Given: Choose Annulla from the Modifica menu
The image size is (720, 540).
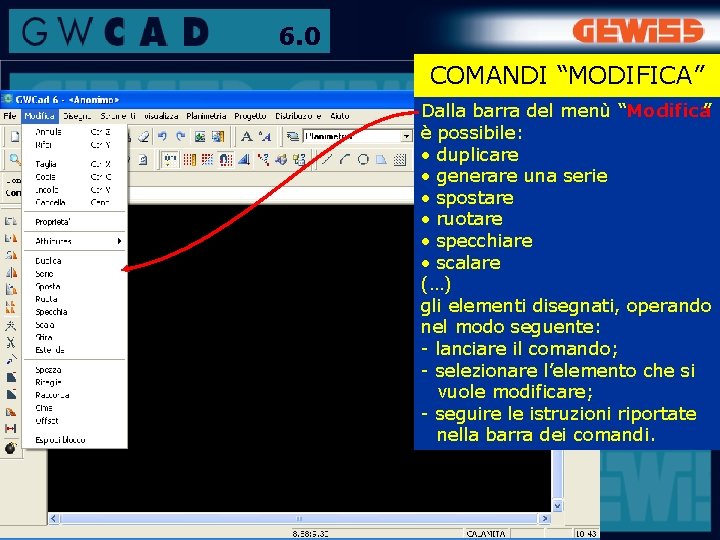Looking at the screenshot, I should [x=74, y=132].
